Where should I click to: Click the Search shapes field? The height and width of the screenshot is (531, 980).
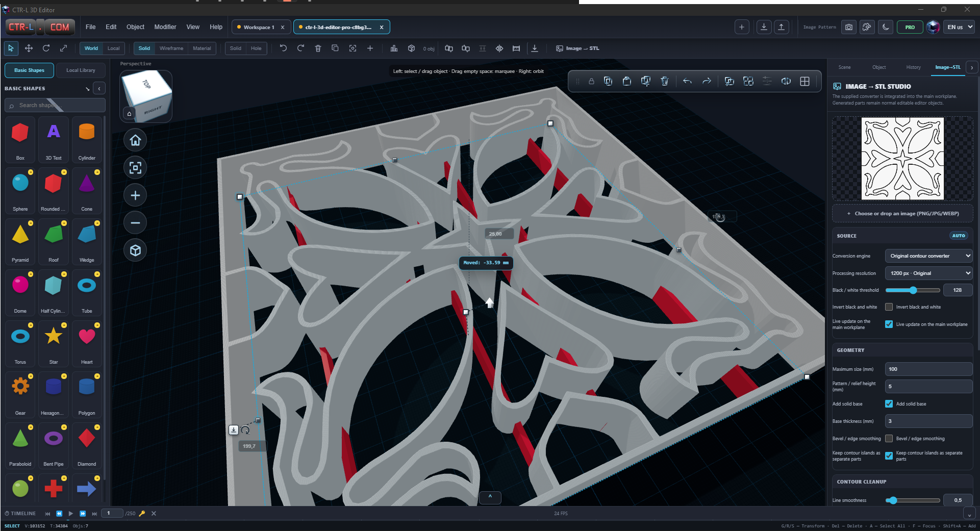tap(55, 105)
